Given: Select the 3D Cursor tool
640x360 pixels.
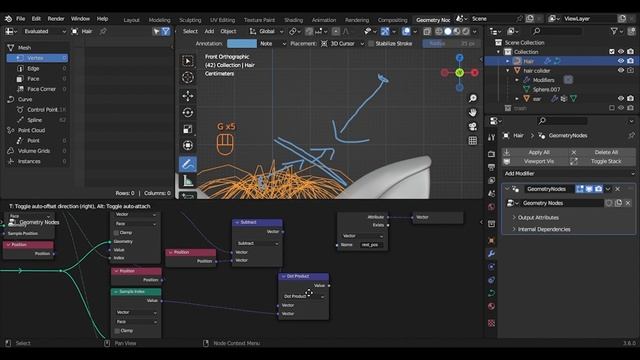Looking at the screenshot, I should [188, 77].
